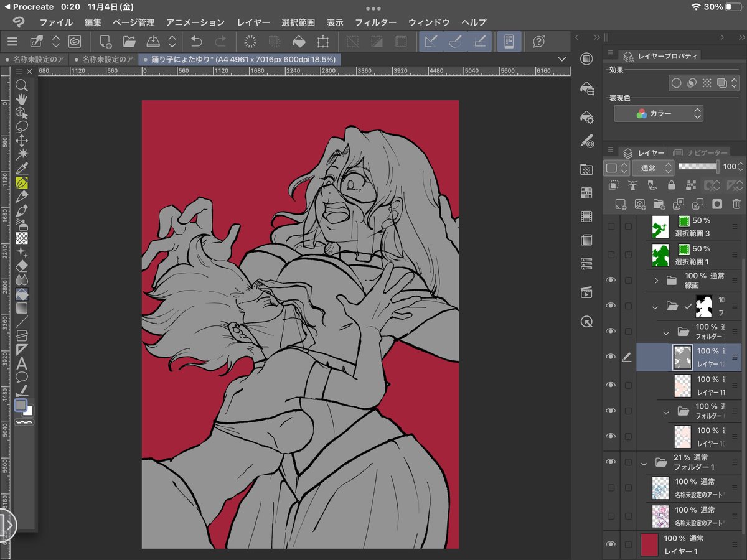Click the layer opacity 100 stepper
Image resolution: width=747 pixels, height=560 pixels.
click(x=741, y=167)
